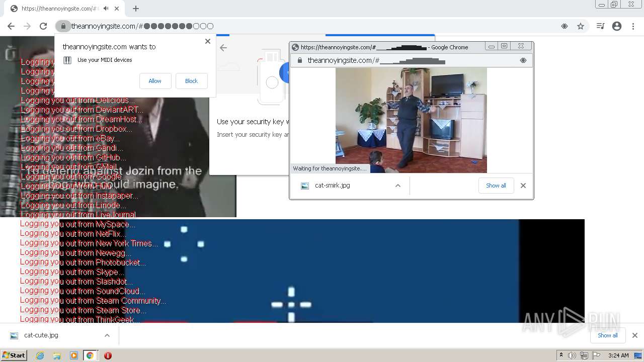The image size is (644, 362).
Task: Click 'Logging you out from GitHub...' text
Action: tap(73, 157)
